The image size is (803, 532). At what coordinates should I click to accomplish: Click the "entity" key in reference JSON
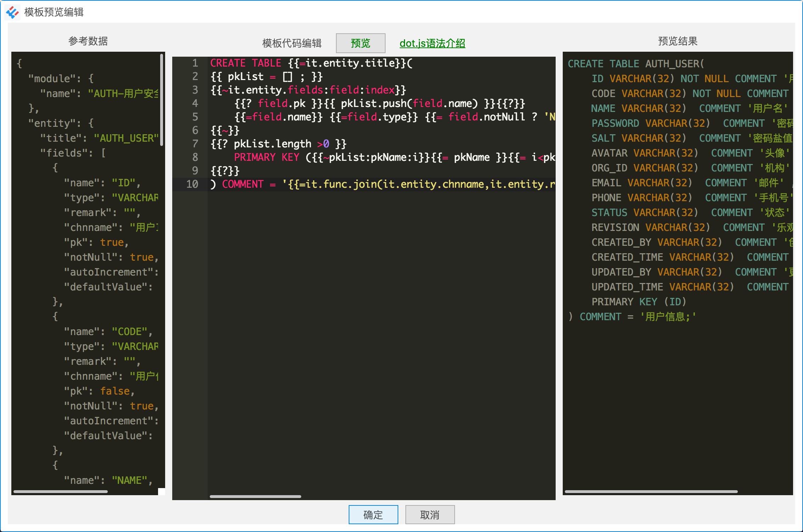coord(49,123)
